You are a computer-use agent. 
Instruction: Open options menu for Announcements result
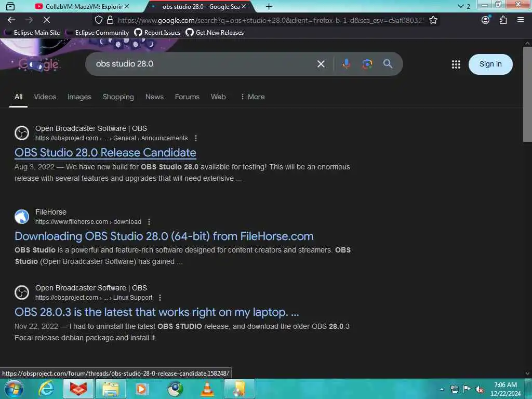click(x=196, y=138)
